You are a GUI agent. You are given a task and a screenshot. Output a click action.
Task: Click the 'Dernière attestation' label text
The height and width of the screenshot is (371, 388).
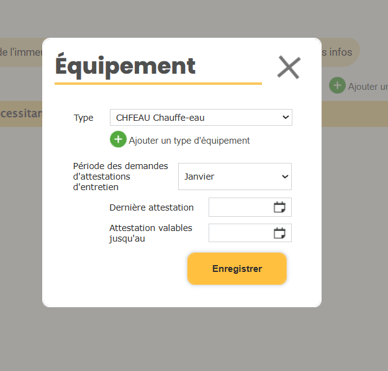coord(151,207)
